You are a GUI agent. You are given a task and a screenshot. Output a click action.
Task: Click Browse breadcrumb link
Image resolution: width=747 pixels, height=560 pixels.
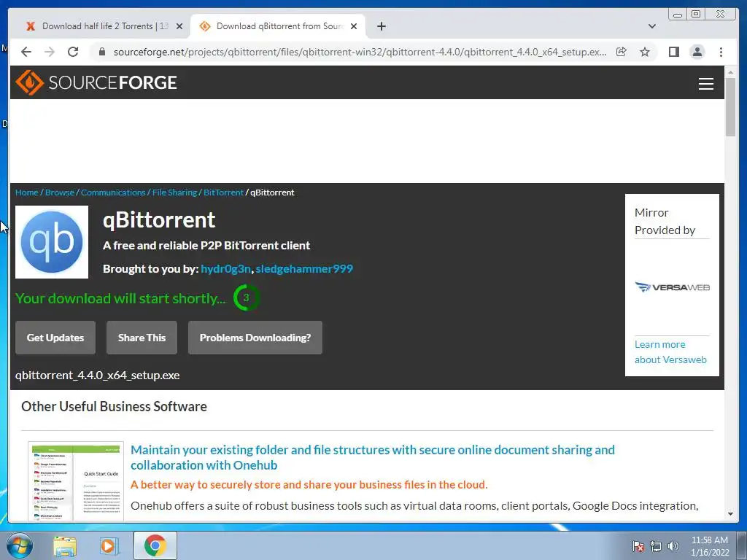pos(60,192)
